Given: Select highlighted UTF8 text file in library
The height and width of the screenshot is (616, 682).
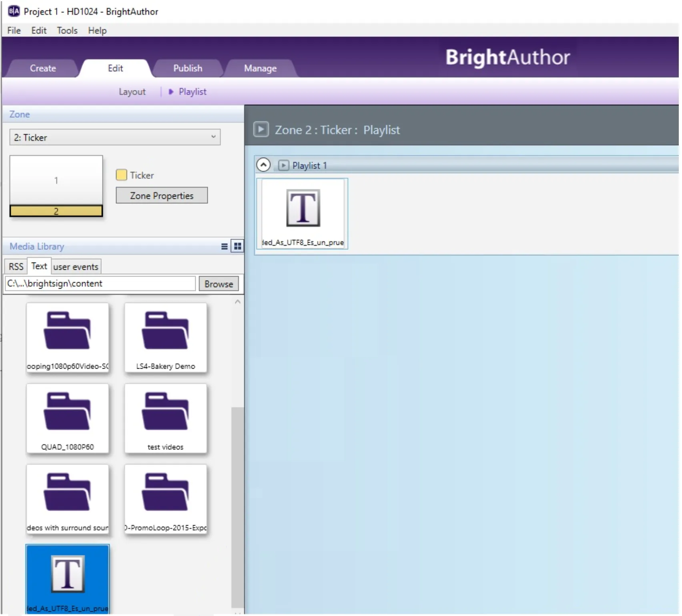Looking at the screenshot, I should (x=68, y=580).
